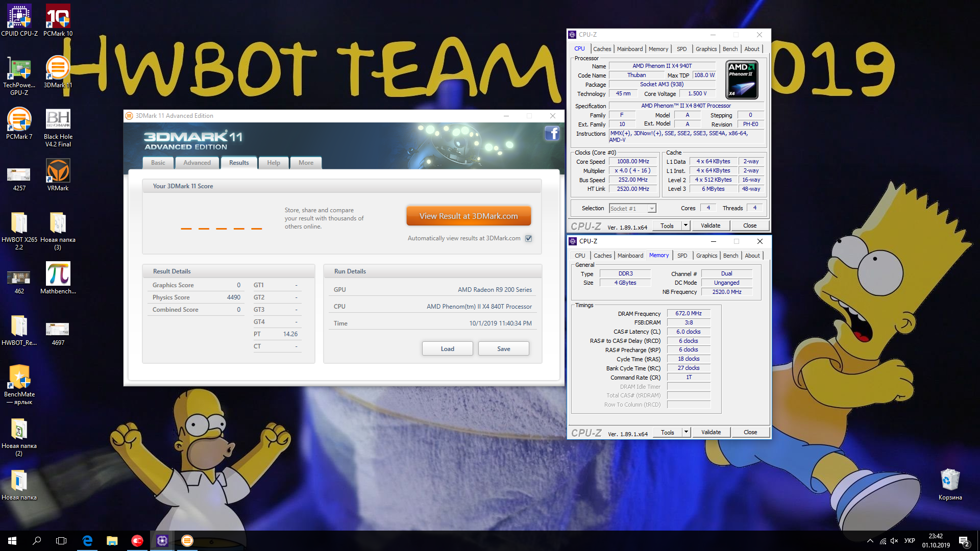
Task: Click the AMD Phenom II logo image
Action: pos(742,80)
